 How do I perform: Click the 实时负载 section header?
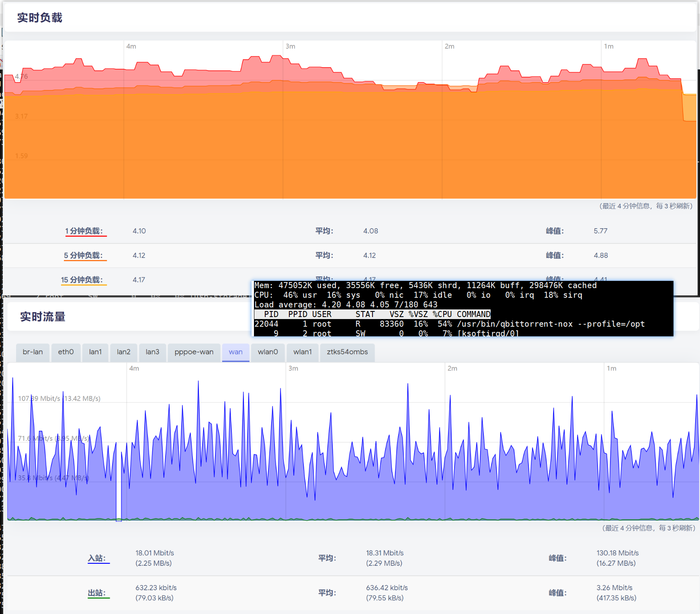pyautogui.click(x=39, y=18)
